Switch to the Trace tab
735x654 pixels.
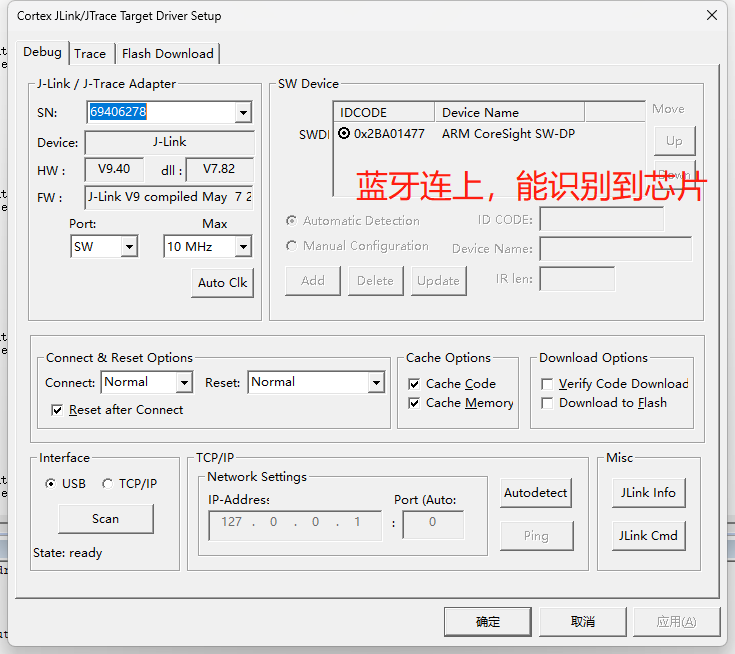click(x=90, y=54)
